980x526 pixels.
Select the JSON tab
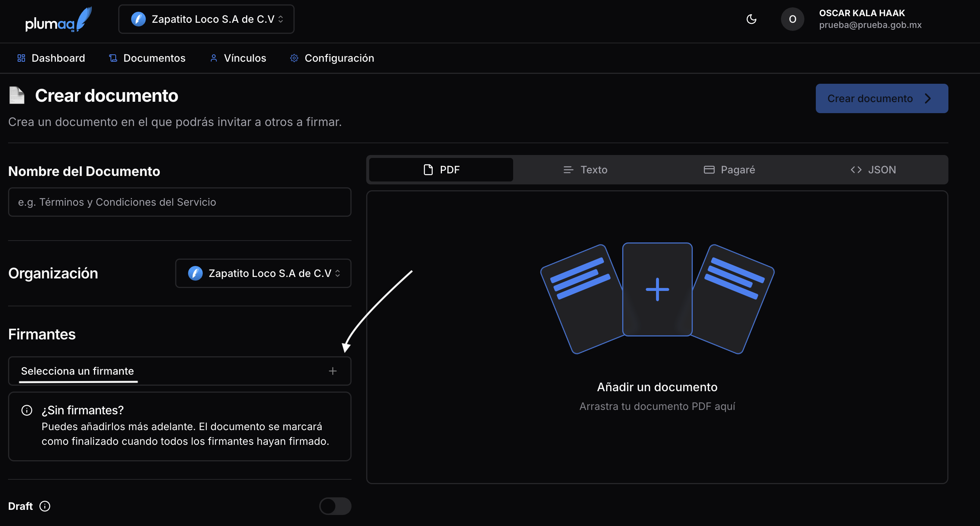873,170
